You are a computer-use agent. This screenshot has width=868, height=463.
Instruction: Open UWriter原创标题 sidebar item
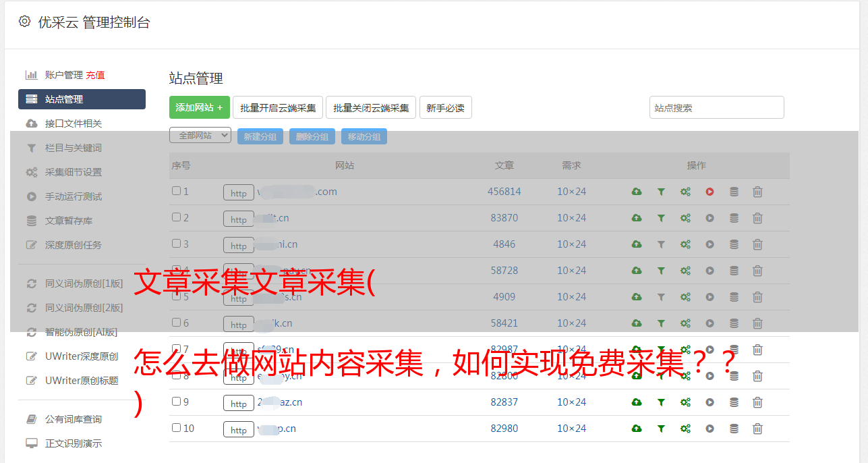(x=82, y=381)
